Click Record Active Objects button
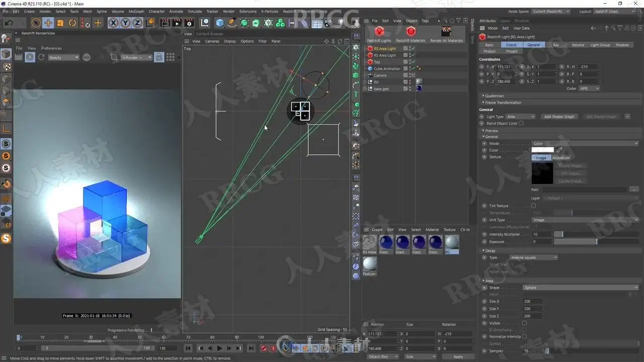The width and height of the screenshot is (644, 362). pos(264,348)
